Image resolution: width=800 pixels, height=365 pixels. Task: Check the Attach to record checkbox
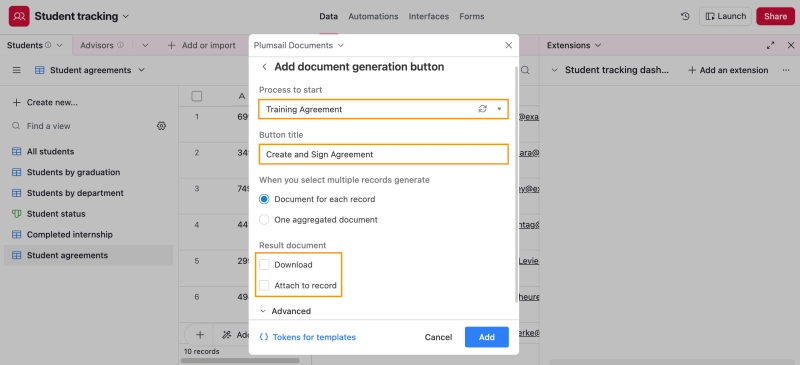click(264, 286)
